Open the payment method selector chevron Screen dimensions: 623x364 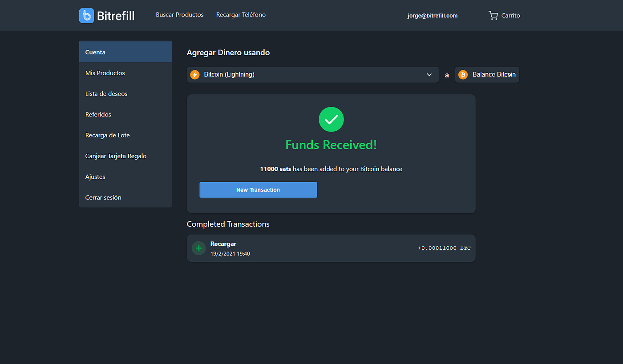tap(429, 74)
